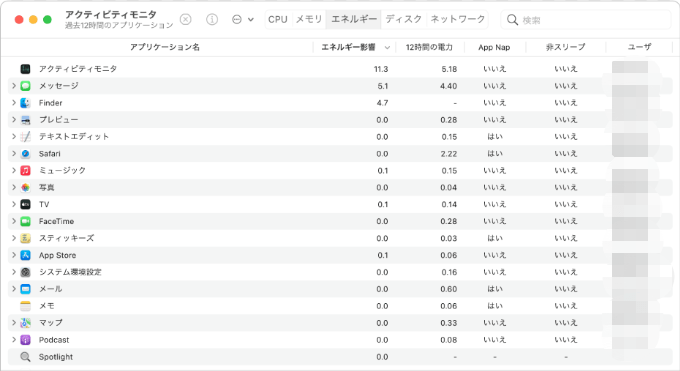This screenshot has height=371, width=680.
Task: Click the 写真 app icon
Action: tap(26, 187)
